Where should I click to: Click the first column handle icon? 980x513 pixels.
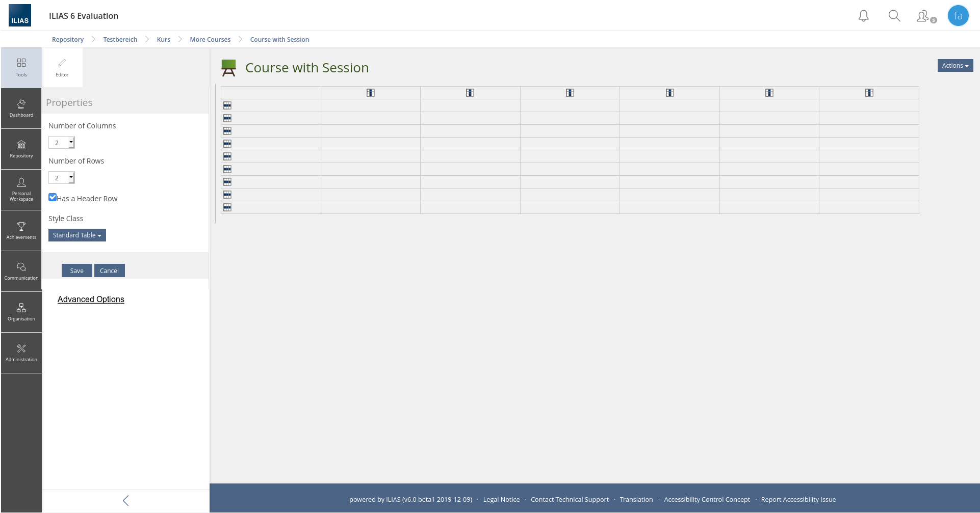click(371, 93)
